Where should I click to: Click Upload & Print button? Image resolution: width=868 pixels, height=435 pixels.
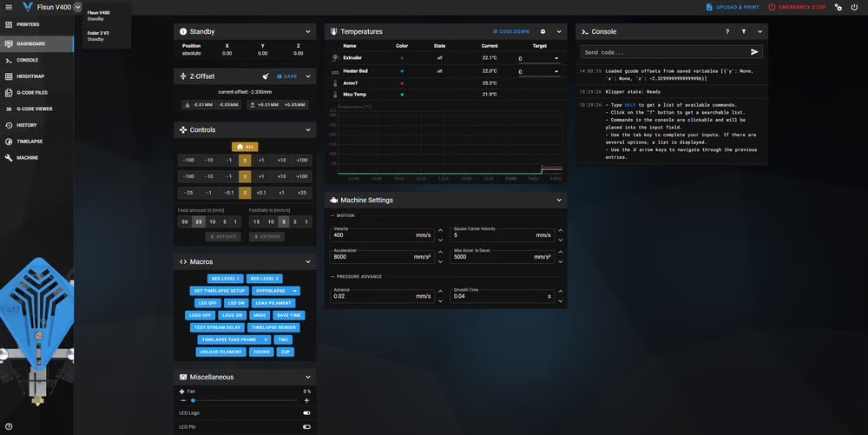733,7
